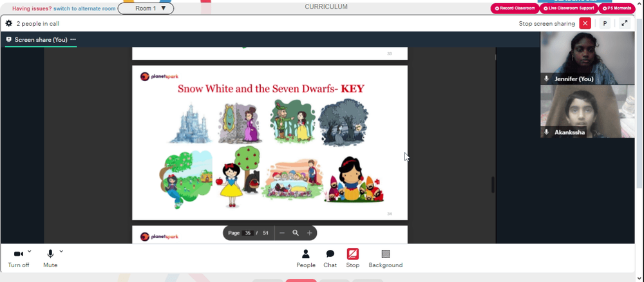Click Akankssha's microphone status icon
Image resolution: width=644 pixels, height=282 pixels.
tap(547, 132)
